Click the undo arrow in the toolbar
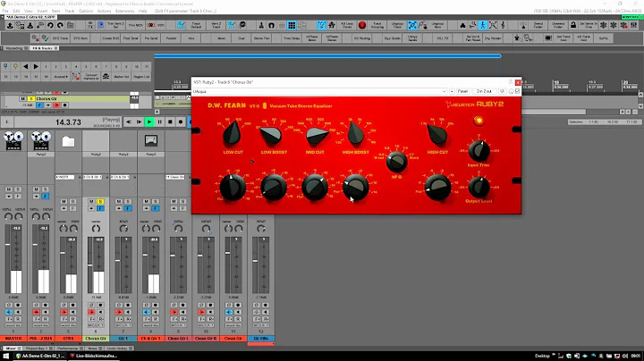Viewport: 644px width, 361px height. pyautogui.click(x=50, y=25)
